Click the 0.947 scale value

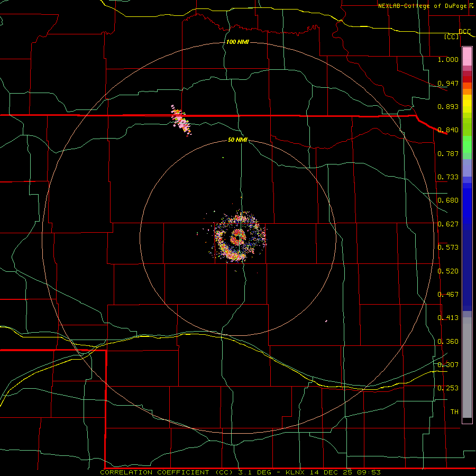448,83
